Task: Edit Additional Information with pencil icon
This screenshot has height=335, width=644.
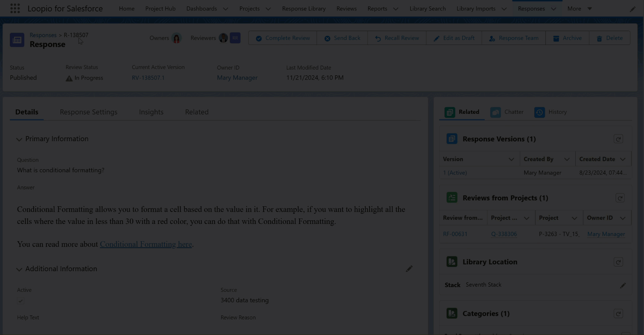Action: pyautogui.click(x=409, y=269)
